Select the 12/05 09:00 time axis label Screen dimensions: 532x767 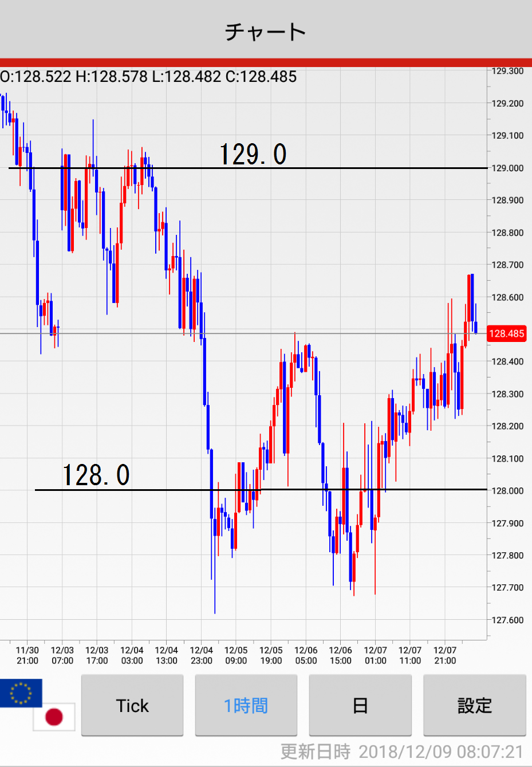(236, 655)
